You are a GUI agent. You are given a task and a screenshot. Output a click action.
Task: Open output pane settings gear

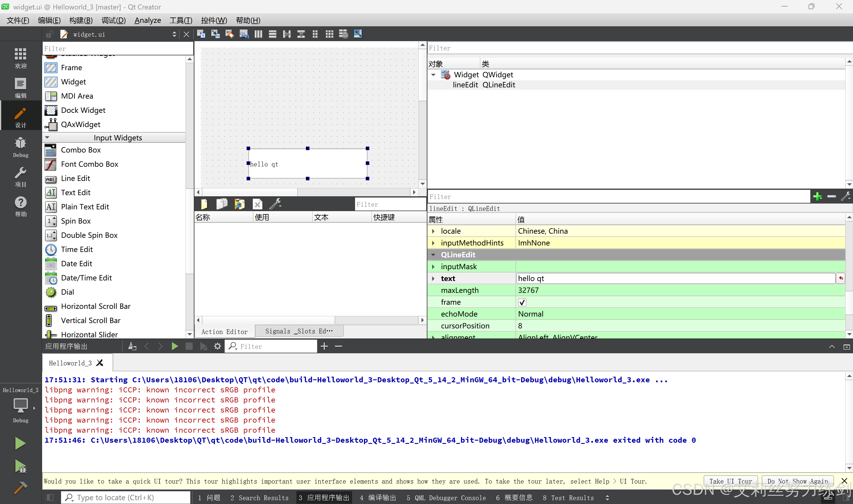[x=218, y=346]
